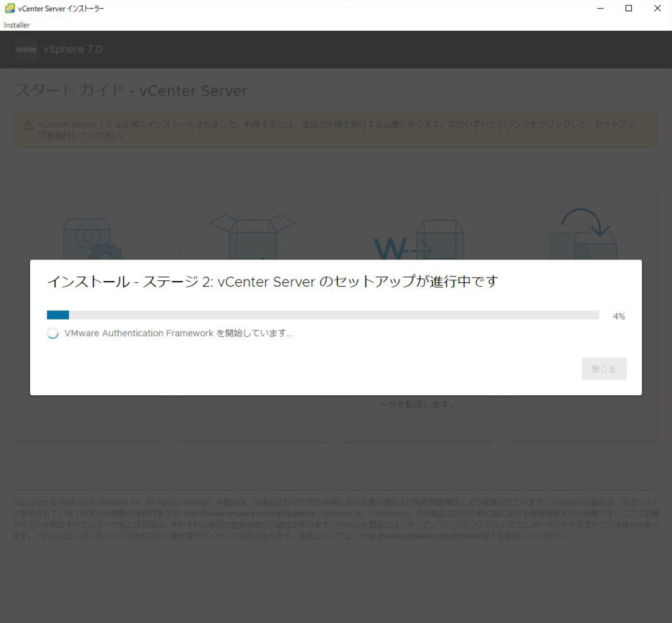Click the setup progress bar

323,315
